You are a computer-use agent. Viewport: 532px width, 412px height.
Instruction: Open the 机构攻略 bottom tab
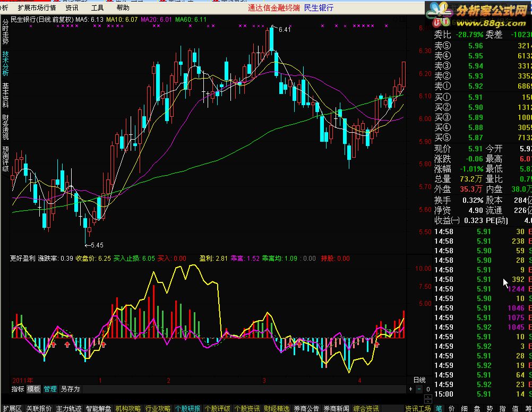click(x=128, y=409)
